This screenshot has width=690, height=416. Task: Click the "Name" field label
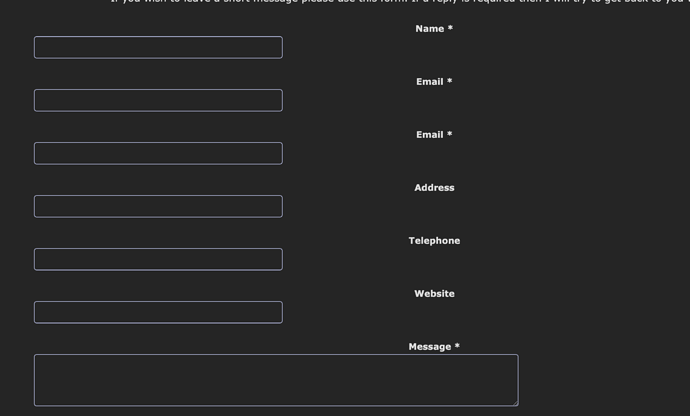click(x=429, y=29)
